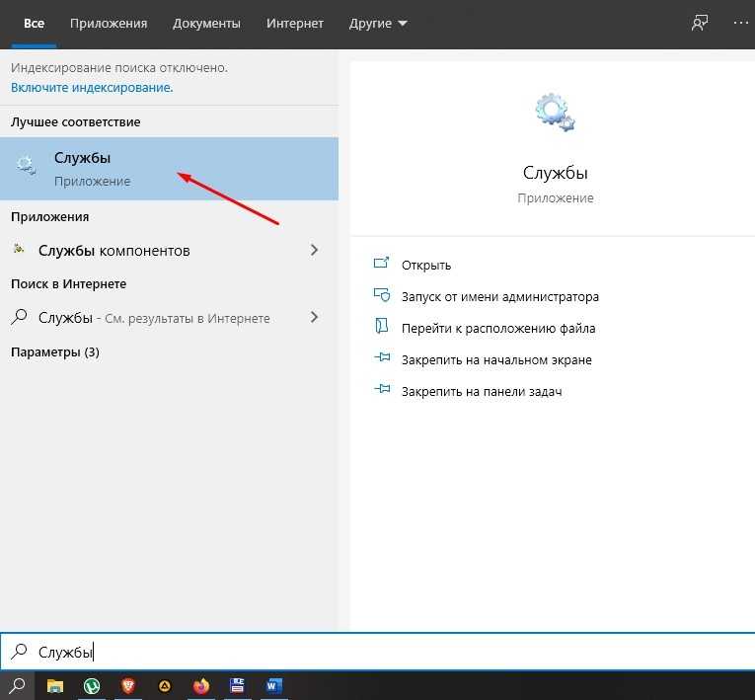Click the Поиск в Интернете heading
The width and height of the screenshot is (755, 700).
tap(69, 284)
